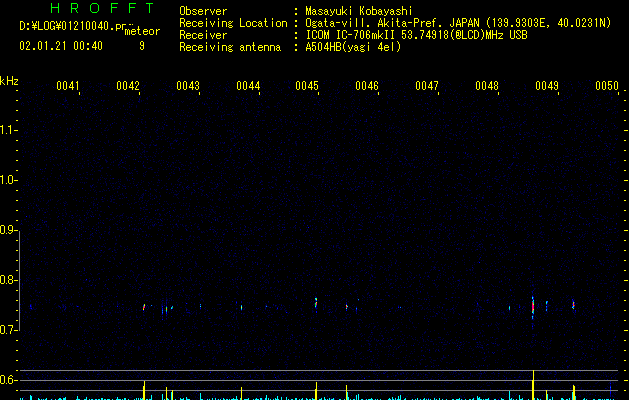Select location text Ogata-vill. Akita-Pref. JAPAN
The width and height of the screenshot is (629, 400).
pos(392,23)
